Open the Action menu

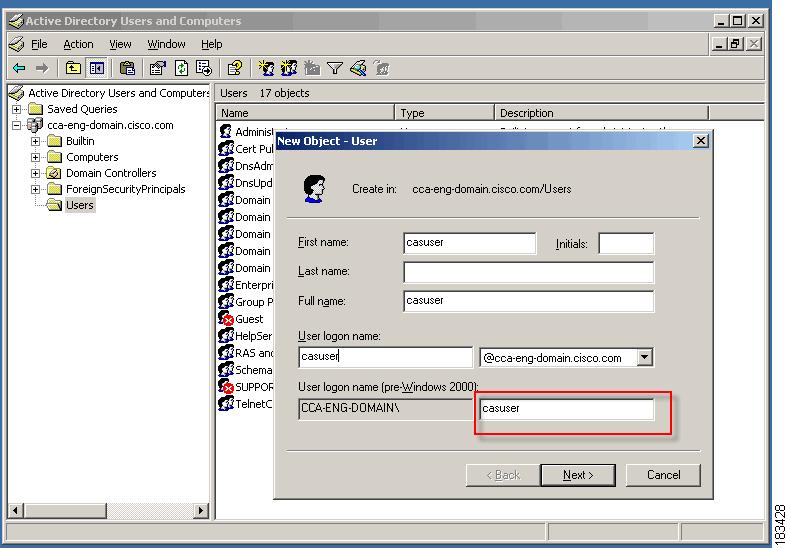point(78,44)
